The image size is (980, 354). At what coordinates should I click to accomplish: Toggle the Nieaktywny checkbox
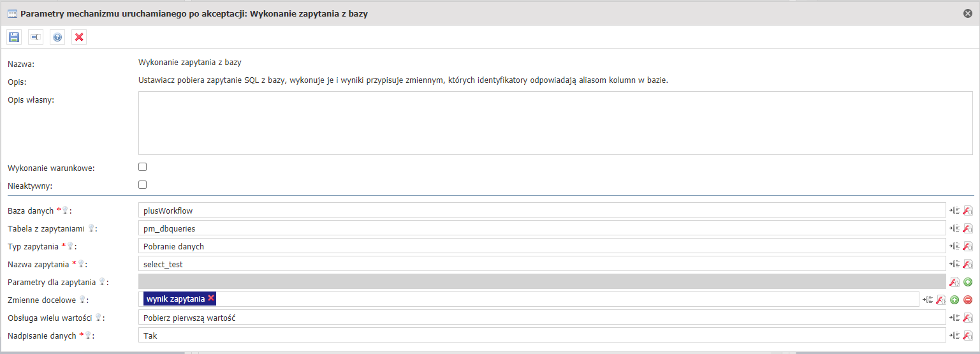tap(143, 185)
